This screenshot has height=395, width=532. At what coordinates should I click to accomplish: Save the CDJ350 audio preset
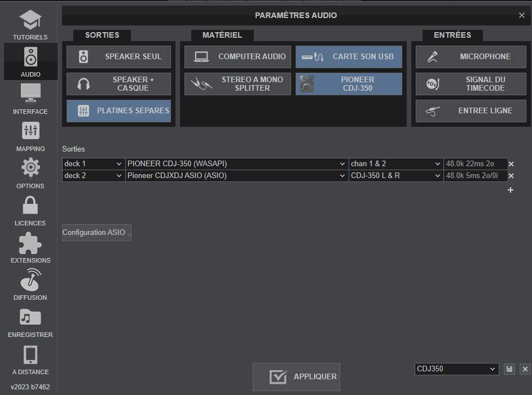pos(509,369)
